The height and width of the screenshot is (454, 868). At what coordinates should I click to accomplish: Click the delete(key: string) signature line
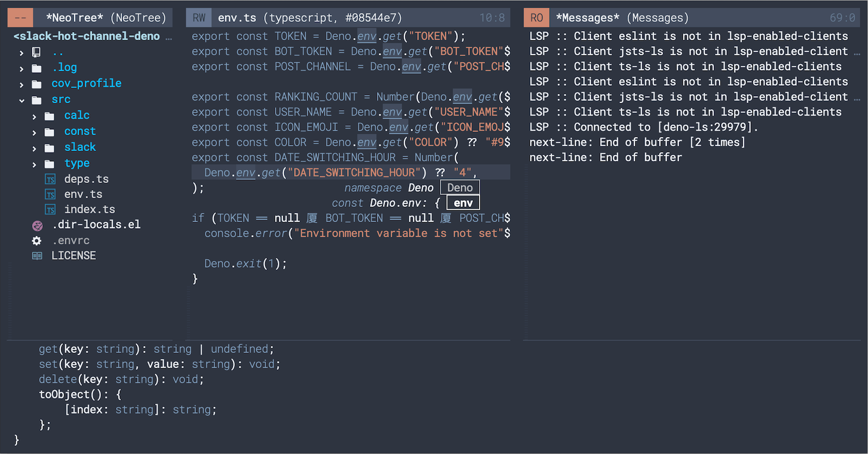(122, 379)
